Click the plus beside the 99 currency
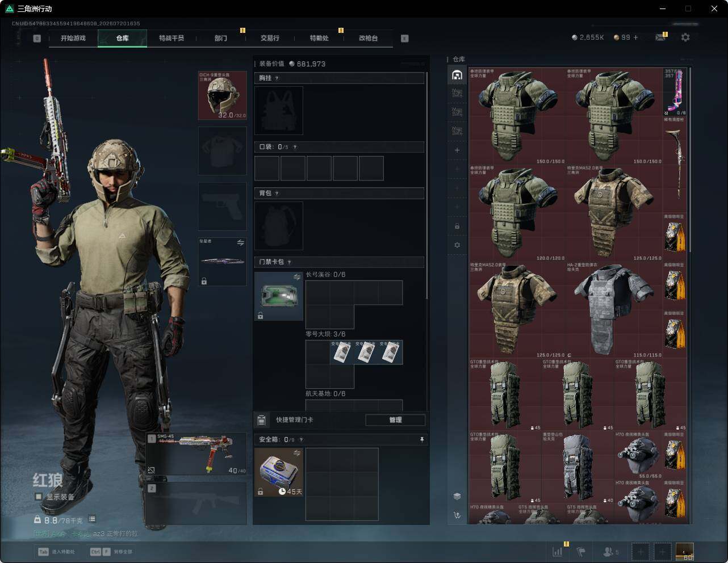The image size is (728, 563). [635, 37]
